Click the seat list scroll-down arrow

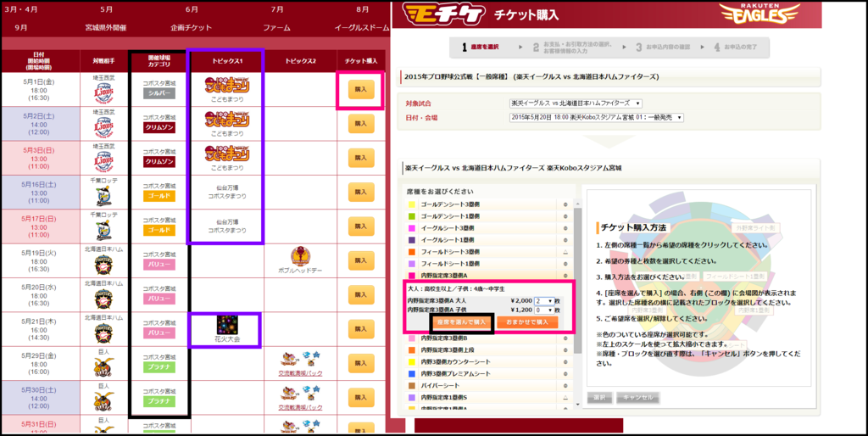[x=578, y=405]
